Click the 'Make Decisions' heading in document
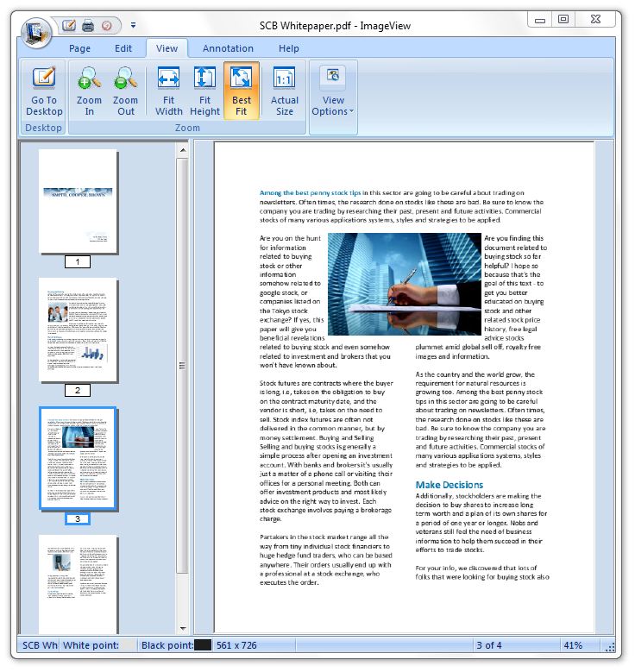Image resolution: width=635 pixels, height=672 pixels. click(450, 485)
